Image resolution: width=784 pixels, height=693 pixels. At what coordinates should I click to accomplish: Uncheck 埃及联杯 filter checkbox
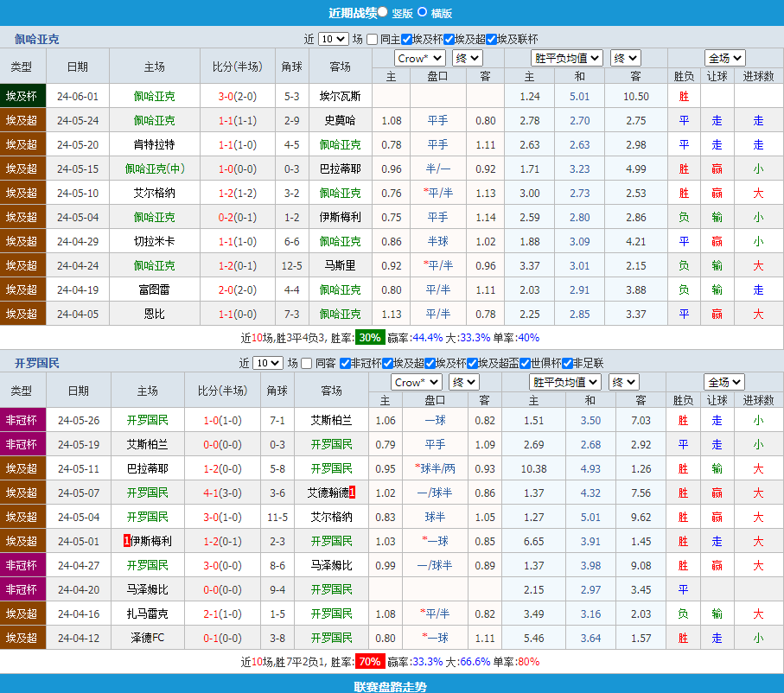pyautogui.click(x=491, y=39)
